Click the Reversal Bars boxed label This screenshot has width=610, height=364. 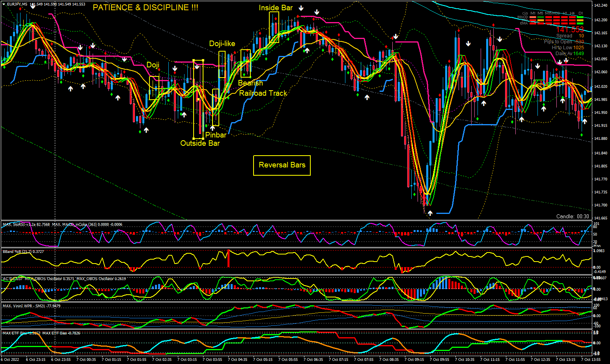pos(282,165)
